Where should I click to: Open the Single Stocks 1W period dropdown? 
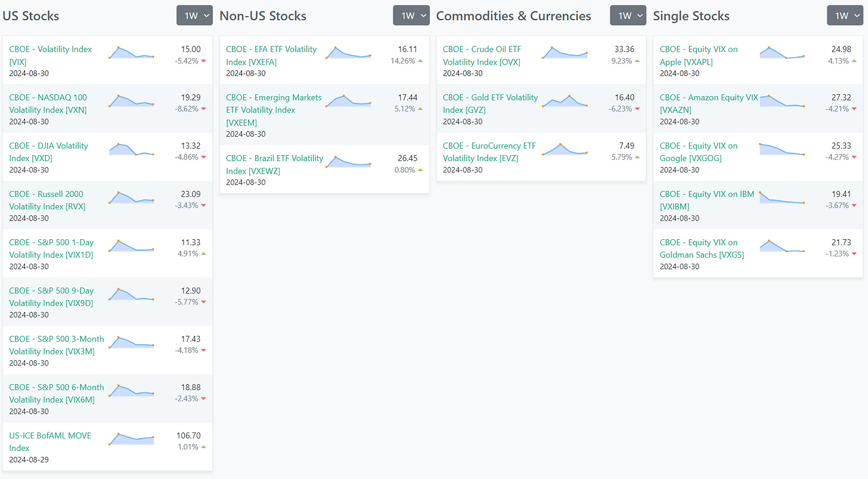coord(845,16)
